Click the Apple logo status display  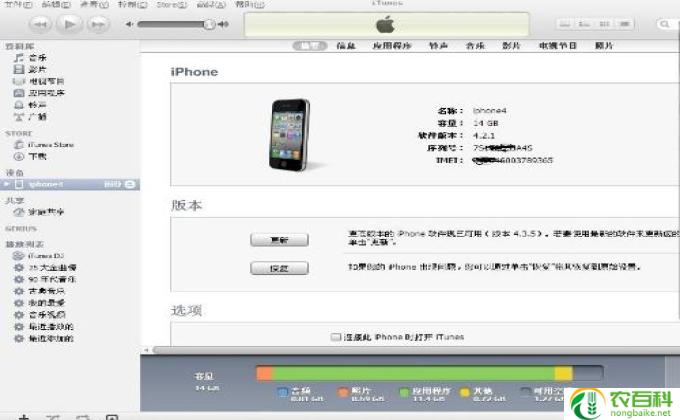[386, 24]
